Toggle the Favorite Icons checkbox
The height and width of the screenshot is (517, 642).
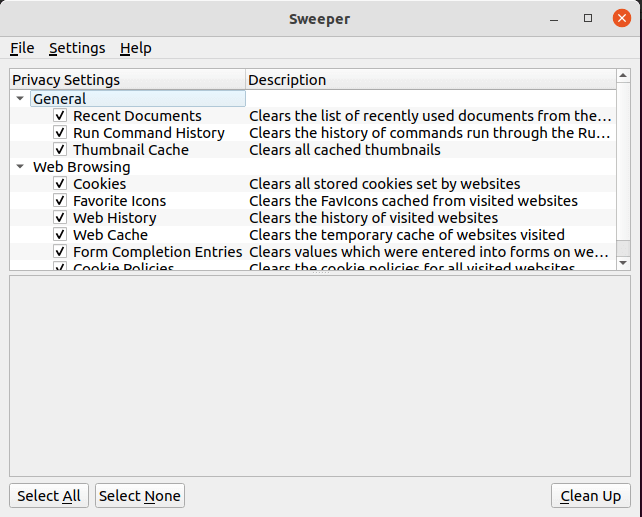[x=60, y=201]
